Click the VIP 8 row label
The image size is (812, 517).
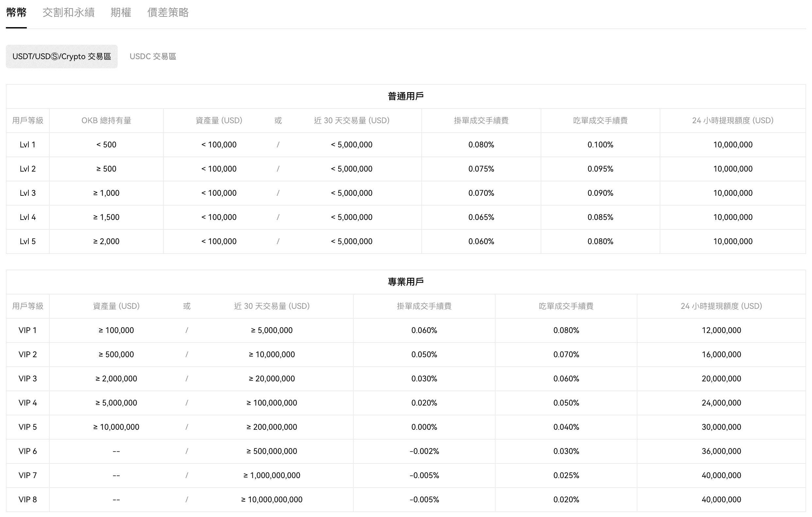click(28, 500)
